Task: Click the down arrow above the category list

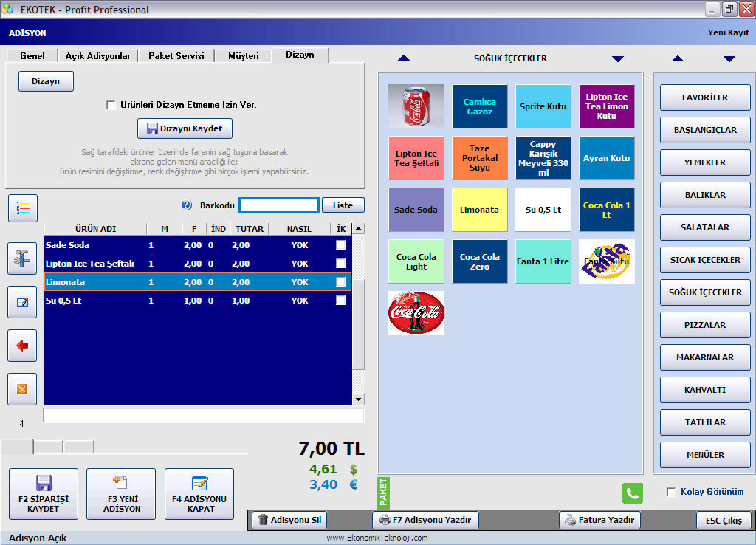Action: (x=729, y=59)
